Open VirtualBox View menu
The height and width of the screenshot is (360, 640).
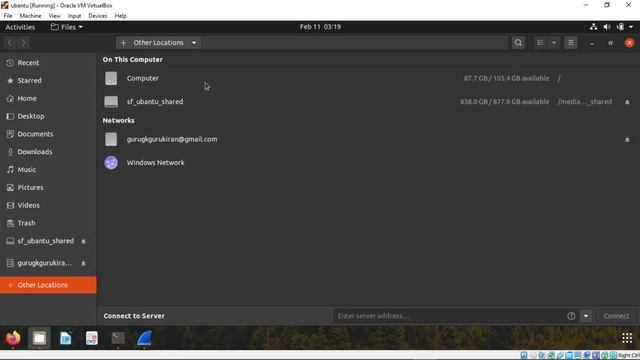54,16
